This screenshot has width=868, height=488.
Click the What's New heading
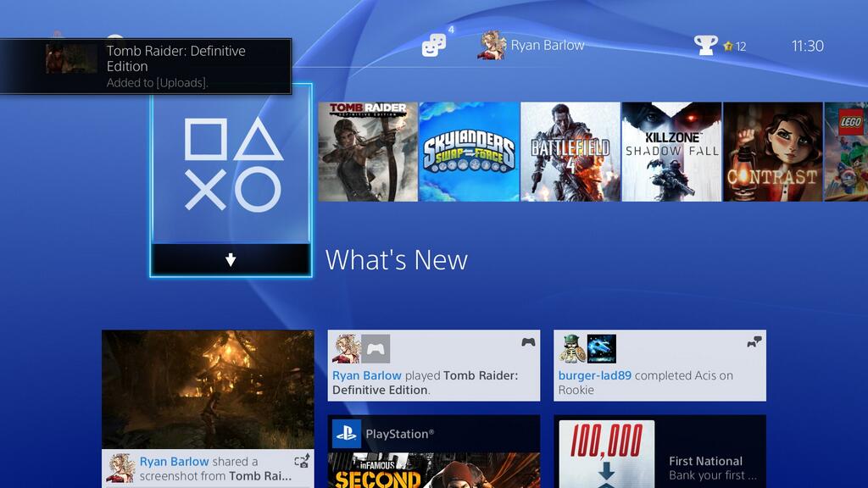coord(397,260)
